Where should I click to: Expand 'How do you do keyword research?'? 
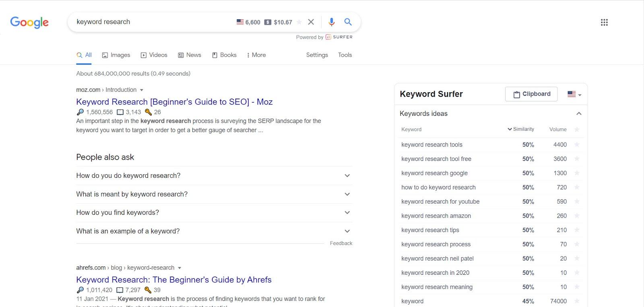(x=347, y=175)
